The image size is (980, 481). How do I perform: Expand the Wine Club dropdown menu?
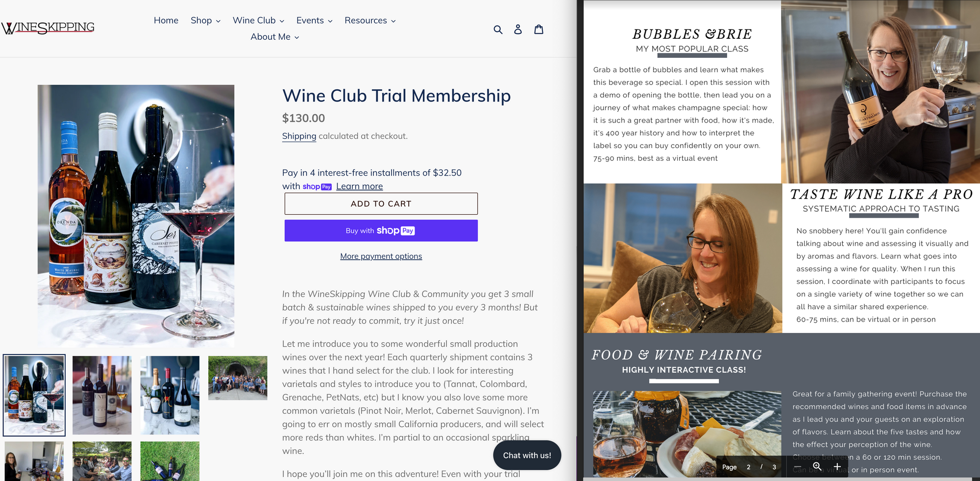(x=258, y=21)
